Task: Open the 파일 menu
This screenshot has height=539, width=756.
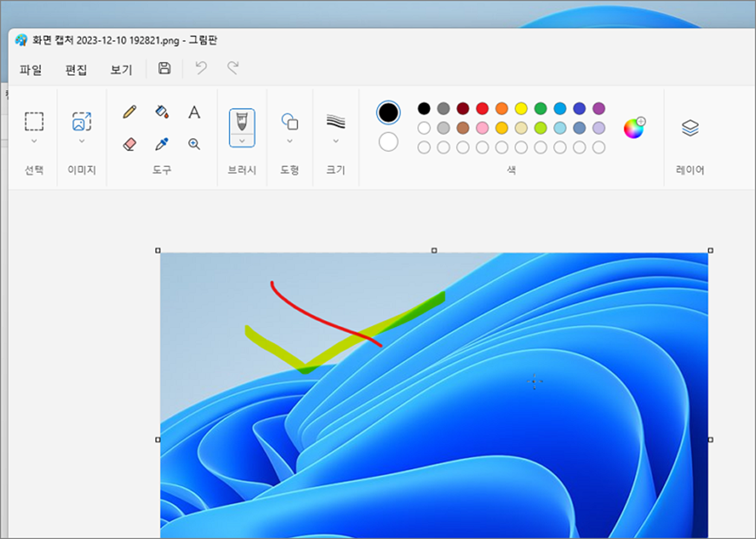Action: click(31, 69)
